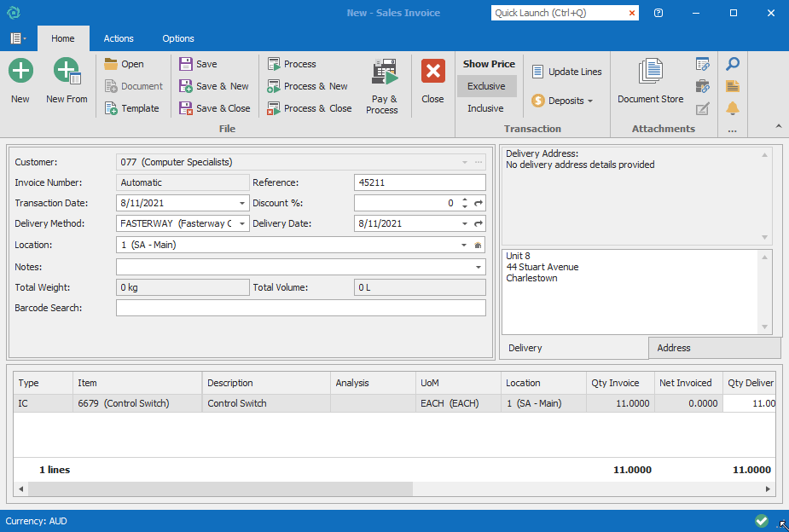
Task: Click the Barcode Search input field
Action: click(x=300, y=308)
